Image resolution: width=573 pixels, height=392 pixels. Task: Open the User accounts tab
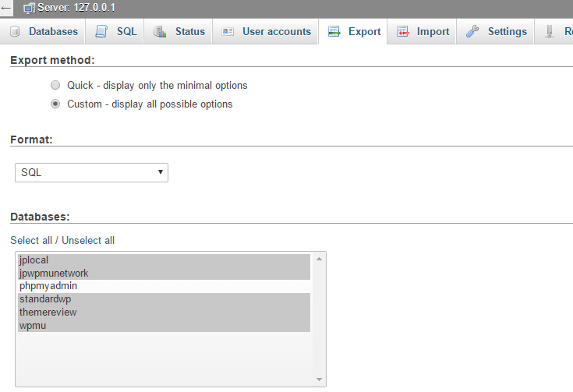pyautogui.click(x=276, y=32)
